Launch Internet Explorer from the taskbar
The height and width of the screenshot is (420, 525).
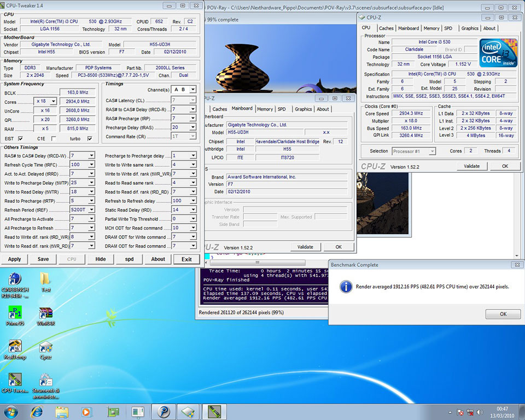click(36, 412)
